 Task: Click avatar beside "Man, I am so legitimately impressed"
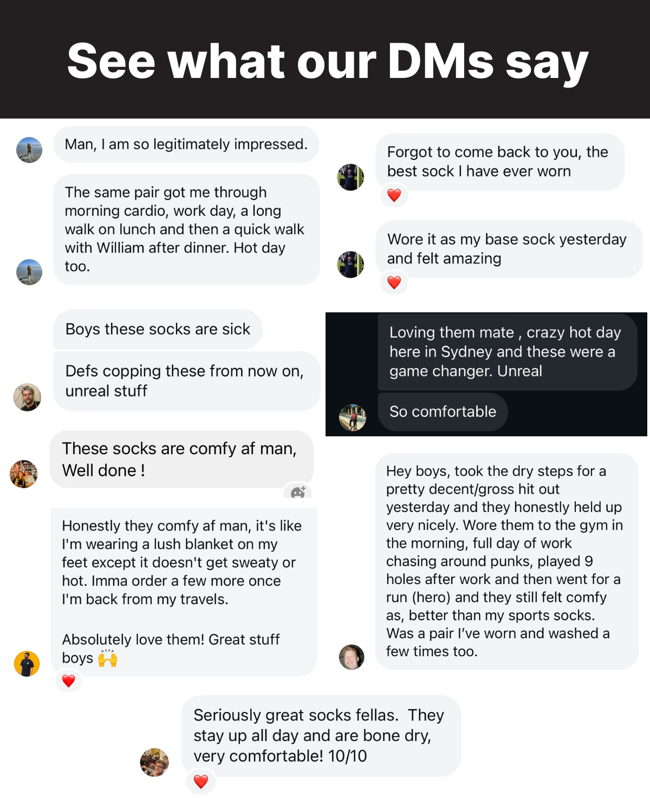pos(29,150)
